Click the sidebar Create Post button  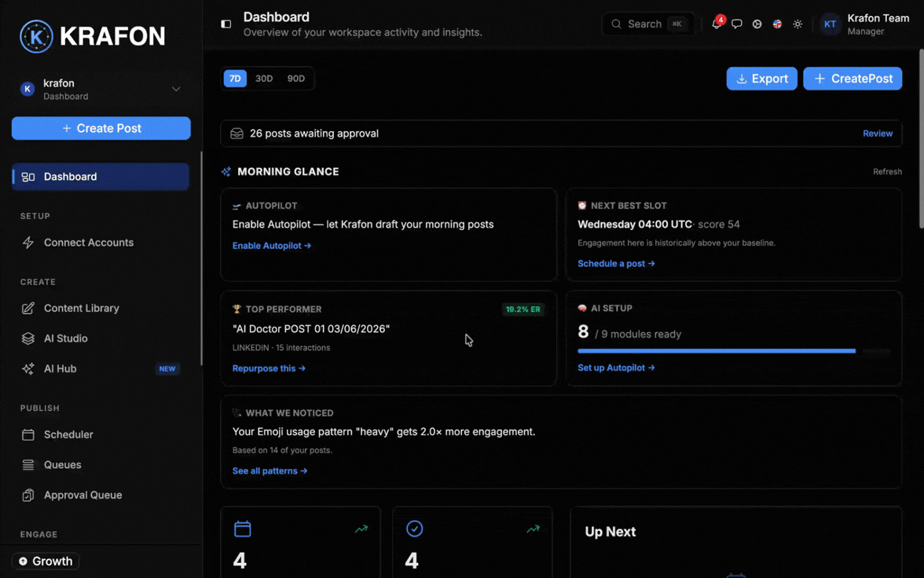pyautogui.click(x=101, y=129)
